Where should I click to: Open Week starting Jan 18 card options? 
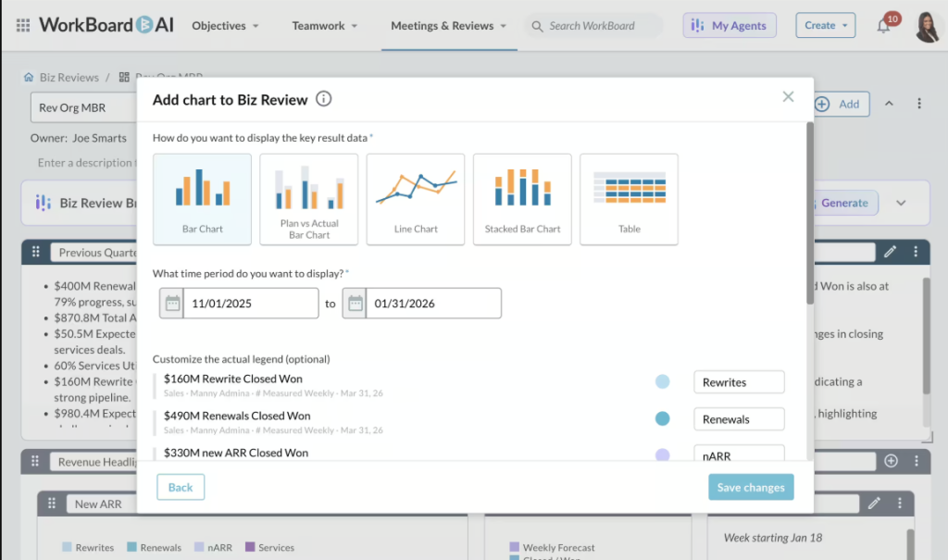[900, 504]
